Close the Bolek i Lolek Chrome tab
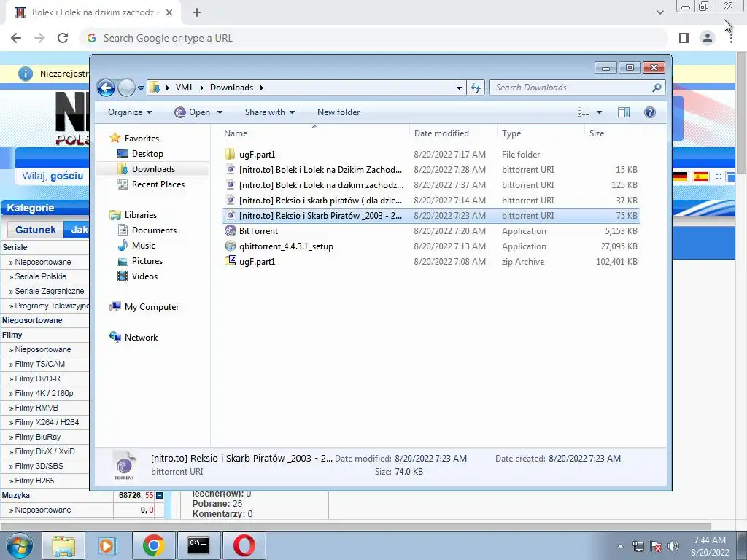Viewport: 747px width, 560px height. click(169, 12)
